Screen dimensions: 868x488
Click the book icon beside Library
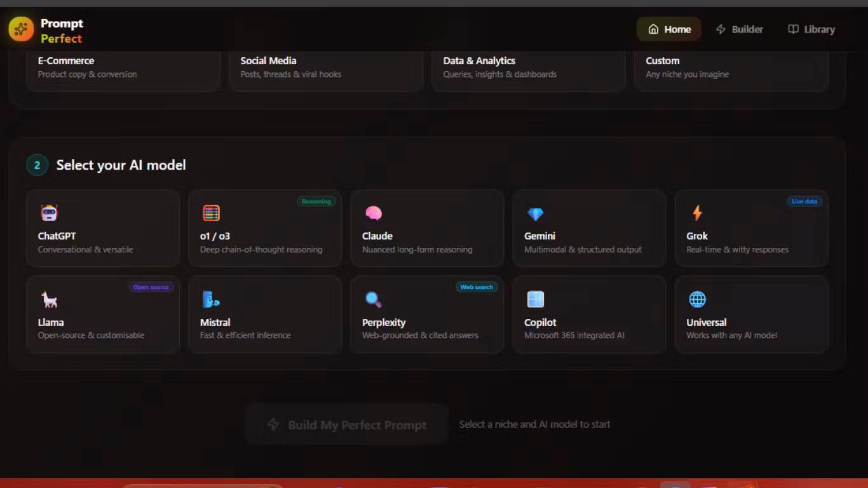(793, 29)
